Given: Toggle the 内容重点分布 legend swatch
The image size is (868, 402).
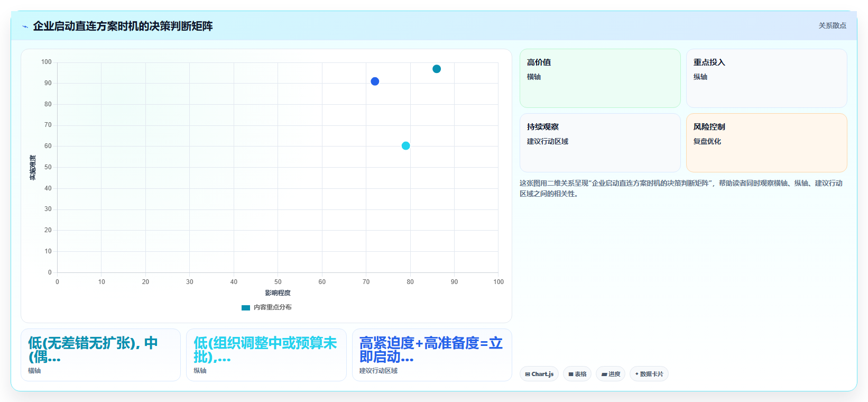Looking at the screenshot, I should (x=246, y=307).
